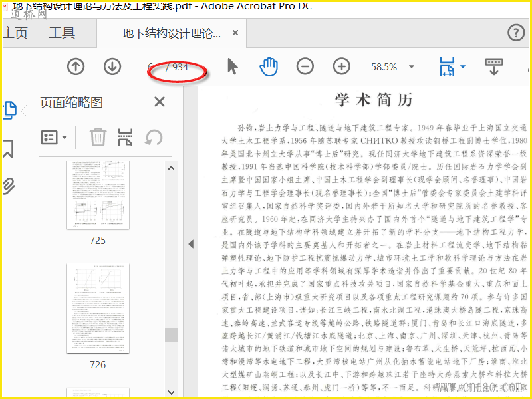Collapse the navigation pane with left arrow
Image resolution: width=532 pixels, height=399 pixels.
[191, 244]
